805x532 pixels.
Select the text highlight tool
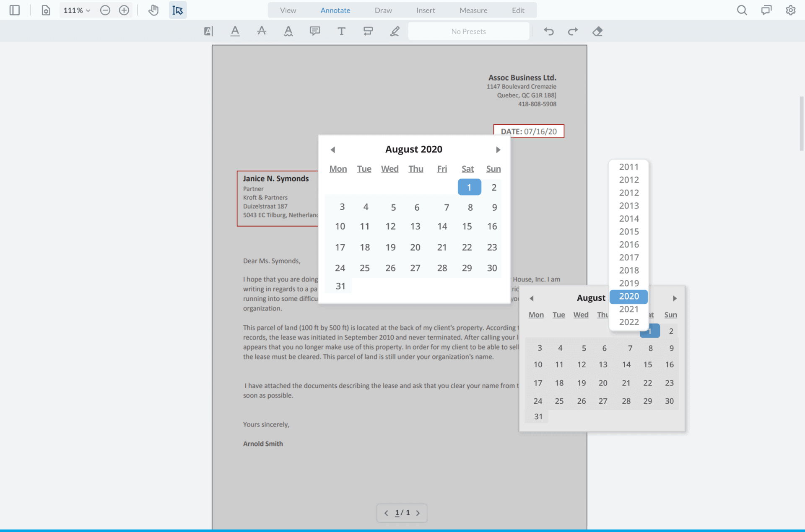coord(208,31)
